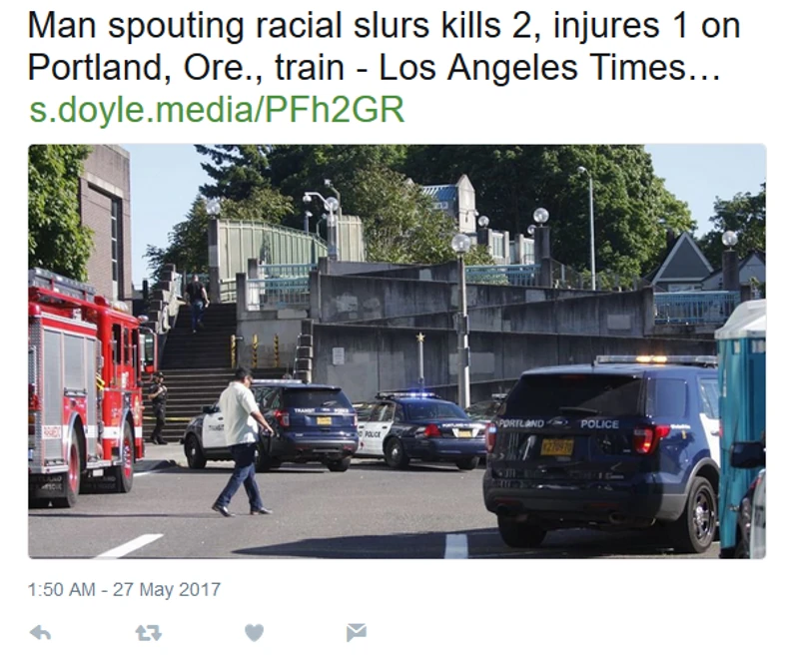The image size is (789, 672).
Task: Click the amber light bar atop police SUV
Action: pyautogui.click(x=656, y=359)
